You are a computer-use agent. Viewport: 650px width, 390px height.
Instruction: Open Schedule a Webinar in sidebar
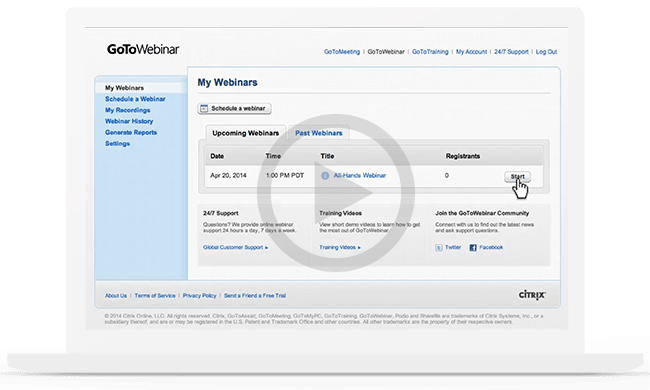[x=135, y=99]
